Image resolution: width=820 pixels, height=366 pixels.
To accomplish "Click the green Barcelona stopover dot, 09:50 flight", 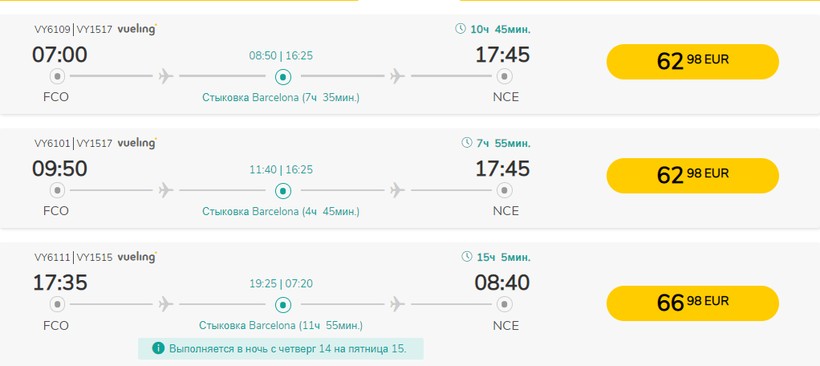I will click(x=283, y=191).
